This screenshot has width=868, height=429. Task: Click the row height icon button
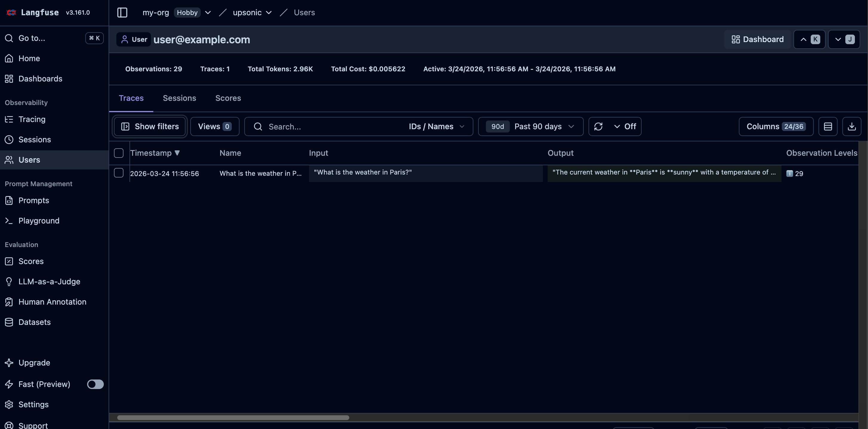[x=828, y=126]
